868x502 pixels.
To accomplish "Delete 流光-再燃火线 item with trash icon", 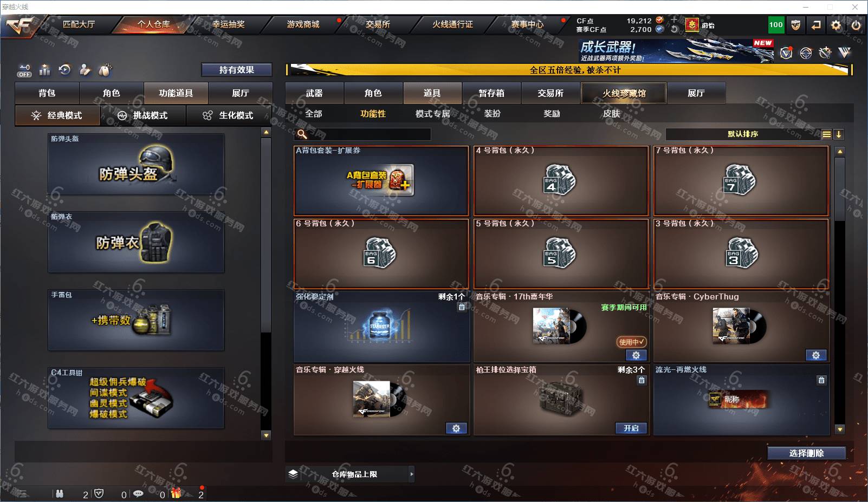I will pos(821,380).
